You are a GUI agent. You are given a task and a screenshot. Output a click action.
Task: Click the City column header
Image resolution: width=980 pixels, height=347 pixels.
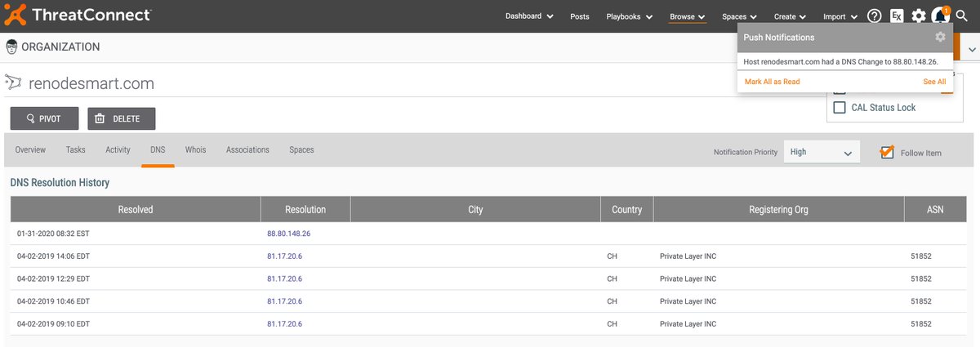tap(475, 210)
